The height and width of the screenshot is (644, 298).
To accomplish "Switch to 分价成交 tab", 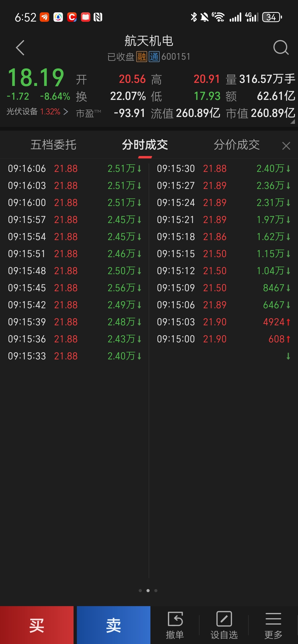I will 237,145.
